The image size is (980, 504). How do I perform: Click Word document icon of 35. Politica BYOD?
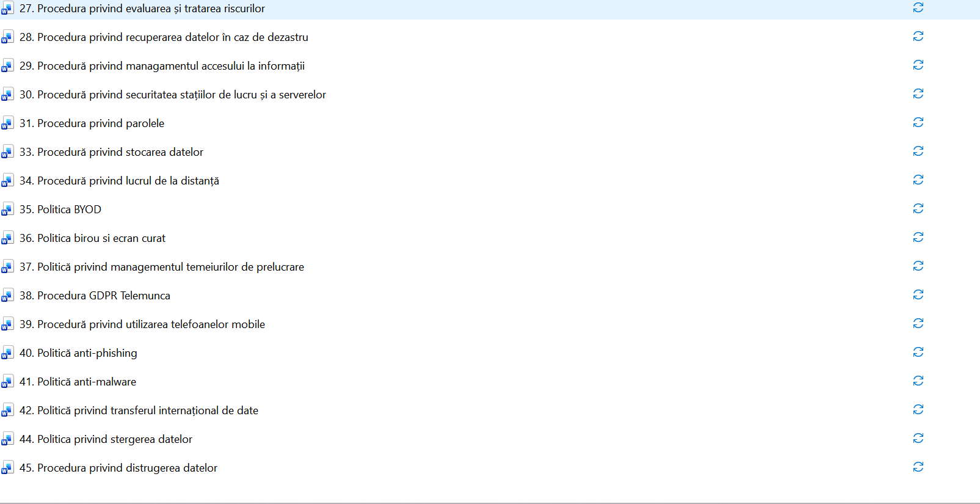7,210
